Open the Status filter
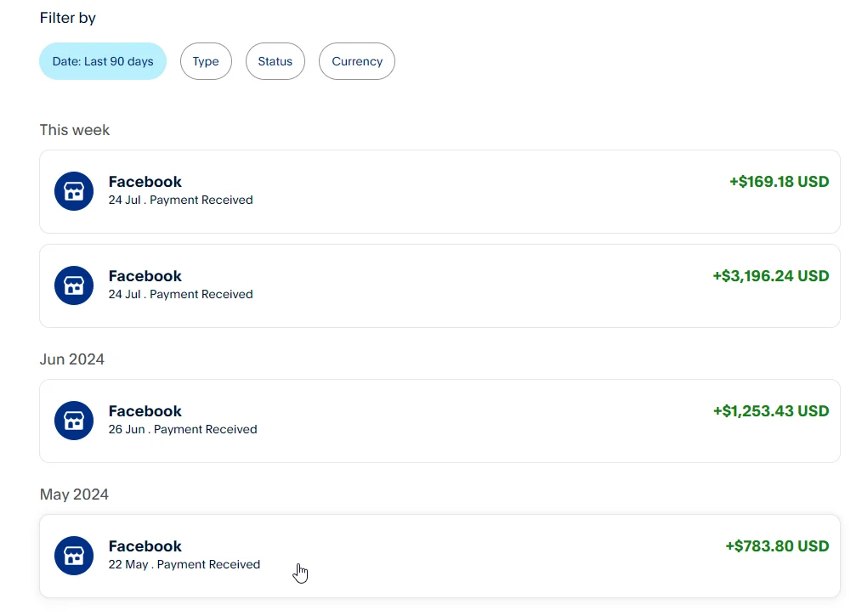This screenshot has width=862, height=616. [275, 61]
